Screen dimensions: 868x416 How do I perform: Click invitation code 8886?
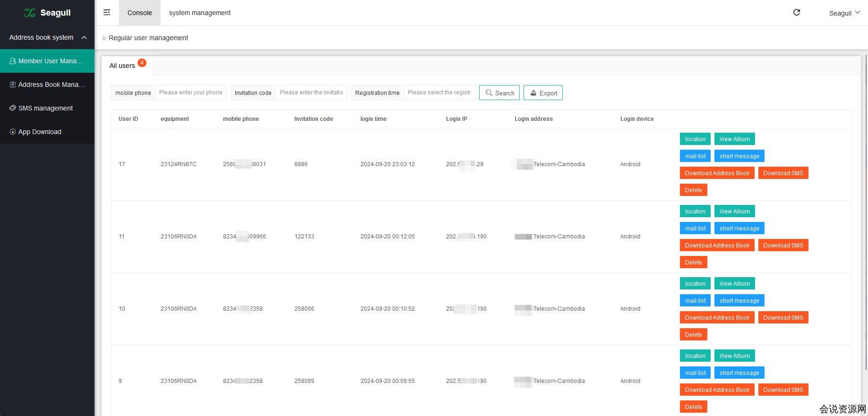pos(301,164)
